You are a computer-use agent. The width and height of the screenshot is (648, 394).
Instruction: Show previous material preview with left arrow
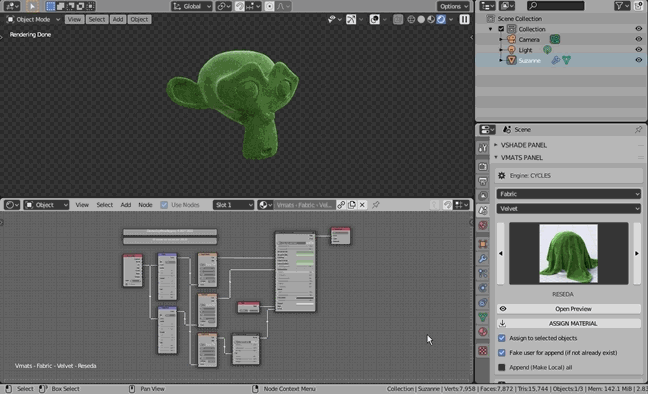(x=501, y=253)
